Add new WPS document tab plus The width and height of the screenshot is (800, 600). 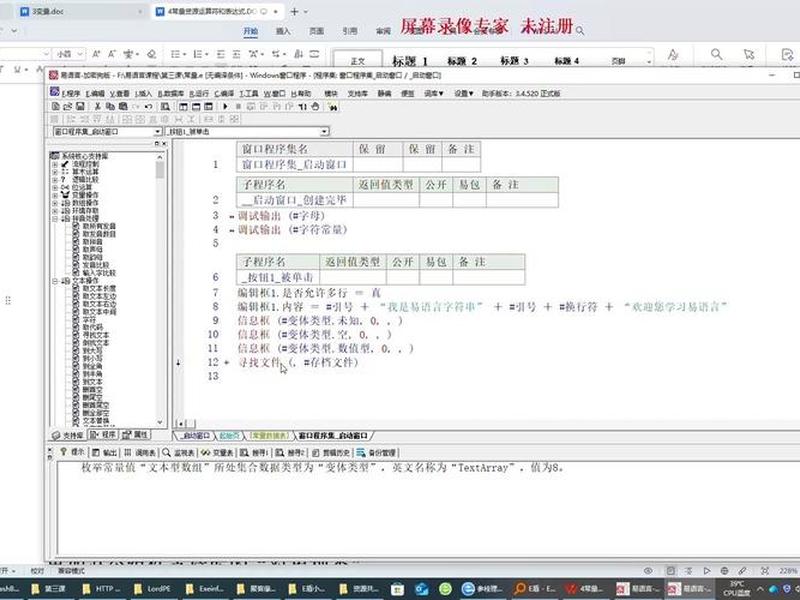pos(294,11)
